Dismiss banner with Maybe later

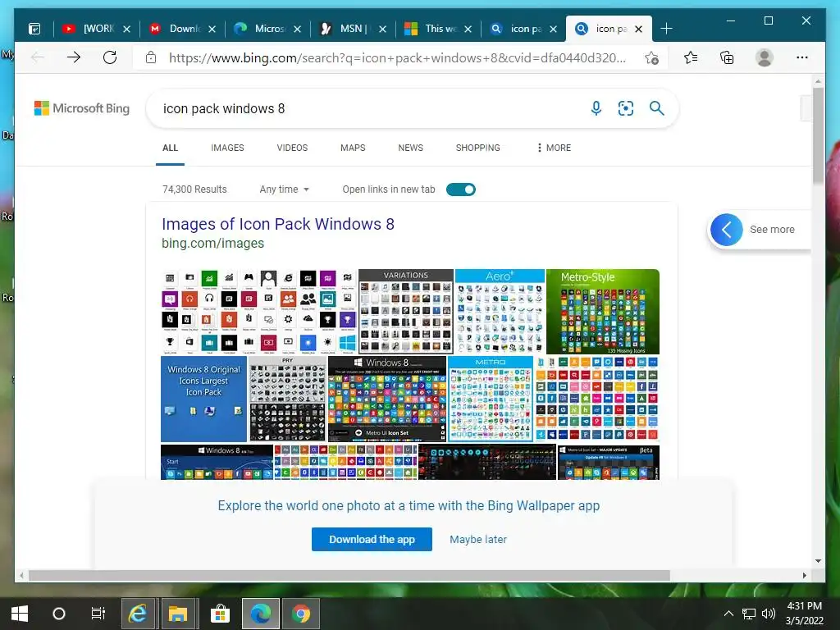click(x=478, y=540)
